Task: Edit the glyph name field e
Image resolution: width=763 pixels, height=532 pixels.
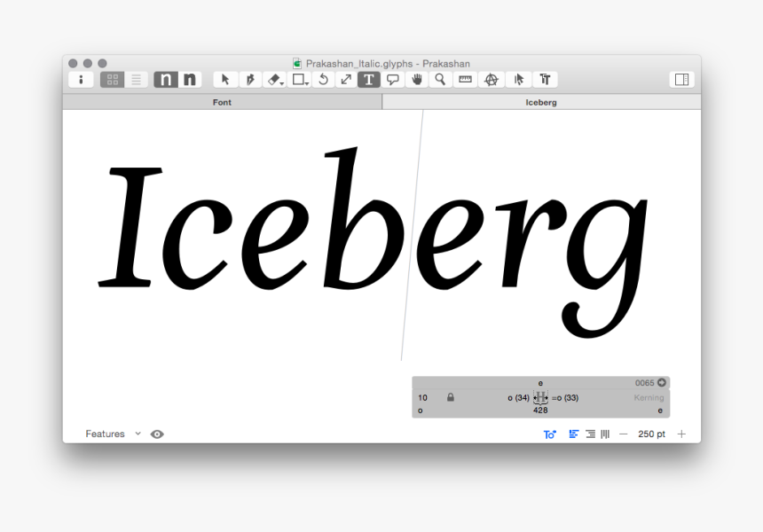Action: tap(540, 383)
